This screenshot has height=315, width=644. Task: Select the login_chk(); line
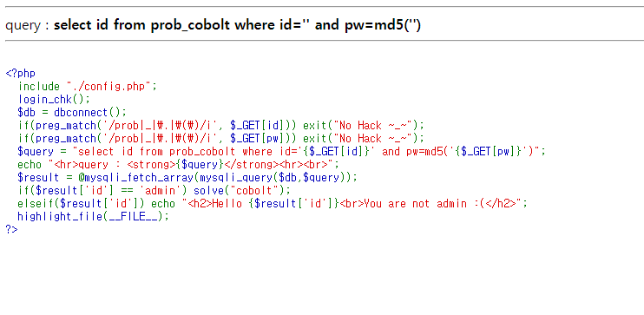(x=54, y=100)
